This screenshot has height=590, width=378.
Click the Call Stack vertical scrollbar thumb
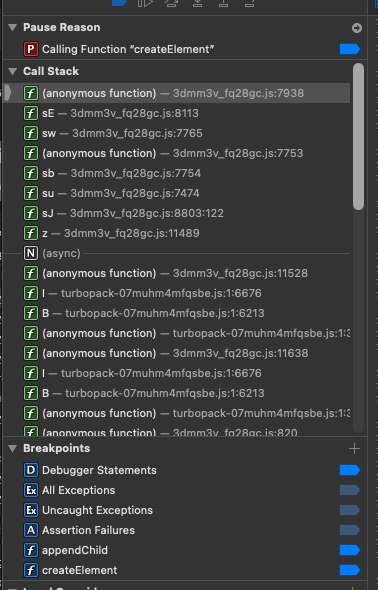[x=358, y=136]
